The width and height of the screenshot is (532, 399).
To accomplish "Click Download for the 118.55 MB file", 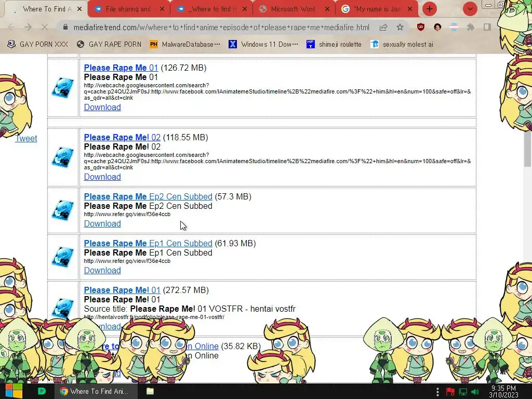I will coord(102,177).
